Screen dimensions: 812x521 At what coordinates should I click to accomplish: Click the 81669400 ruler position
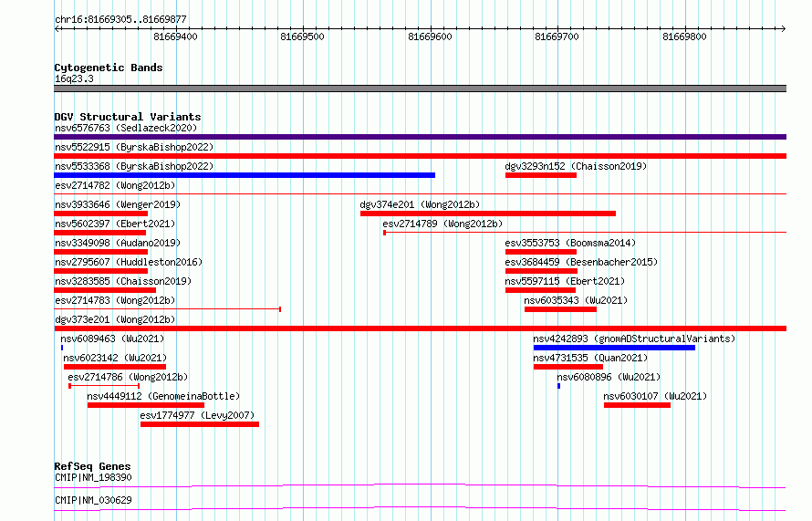[x=175, y=36]
